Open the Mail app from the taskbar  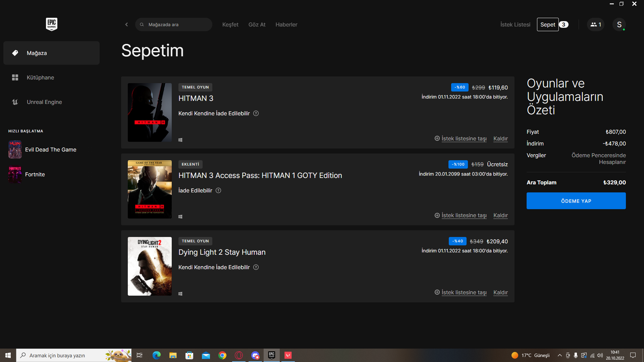click(206, 355)
